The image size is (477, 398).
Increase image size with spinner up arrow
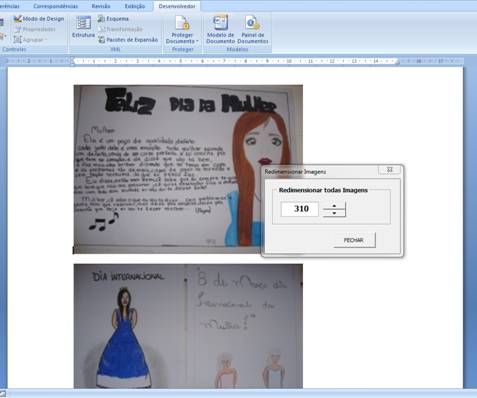point(334,206)
